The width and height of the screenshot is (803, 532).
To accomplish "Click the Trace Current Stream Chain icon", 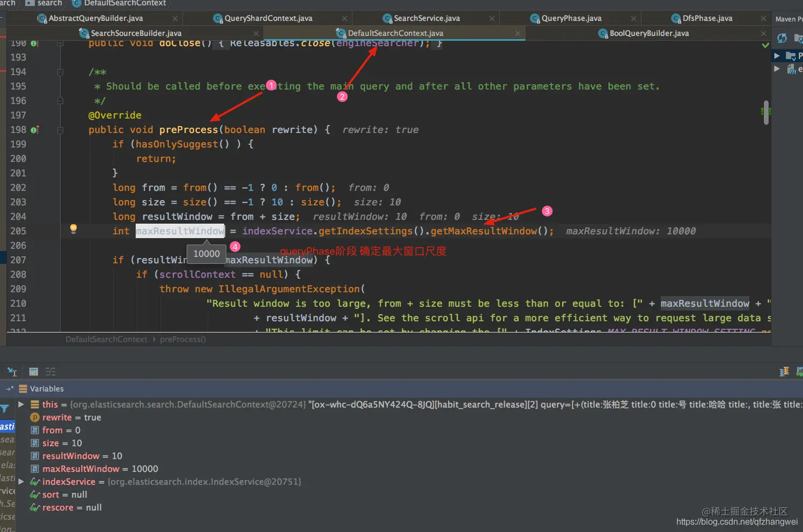I will [50, 372].
